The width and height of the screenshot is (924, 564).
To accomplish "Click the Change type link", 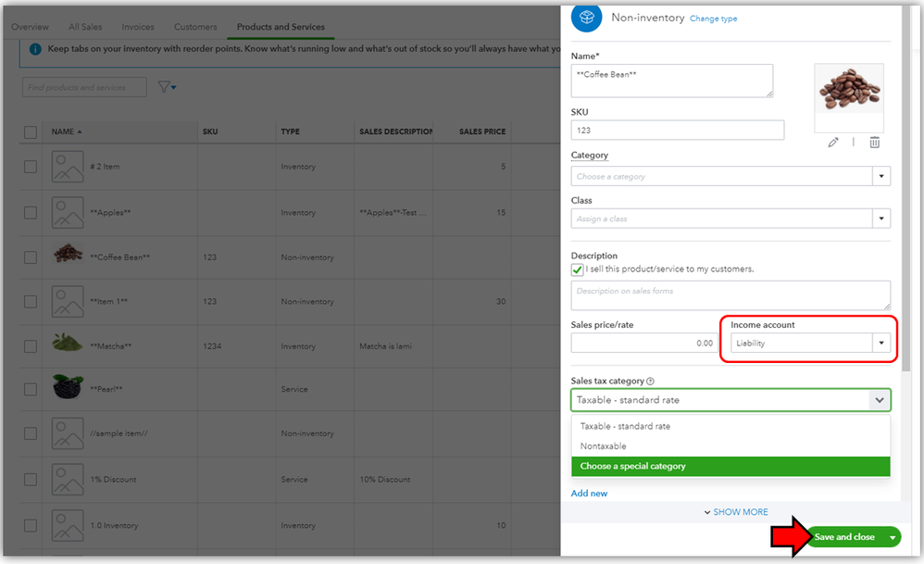I will pyautogui.click(x=713, y=19).
